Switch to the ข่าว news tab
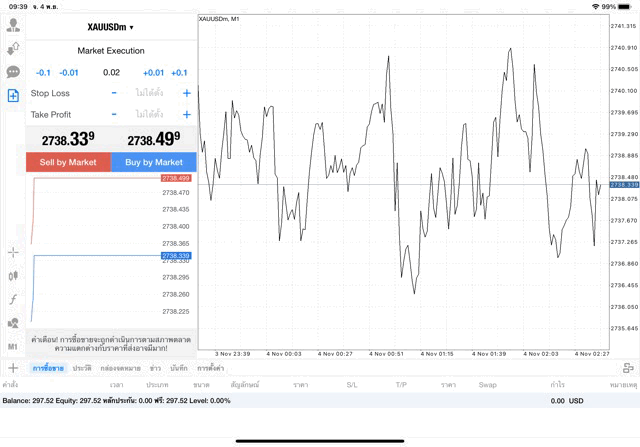Image resolution: width=640 pixels, height=447 pixels. tap(155, 368)
